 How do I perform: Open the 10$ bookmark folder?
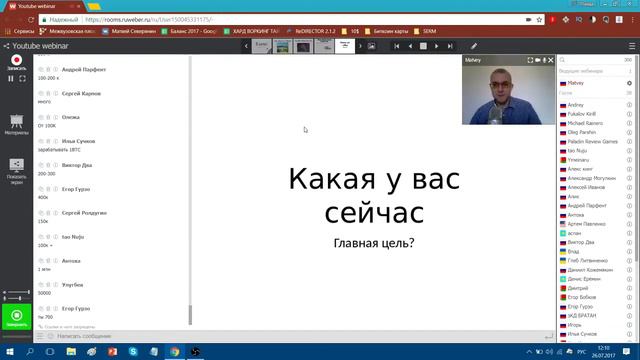click(351, 31)
